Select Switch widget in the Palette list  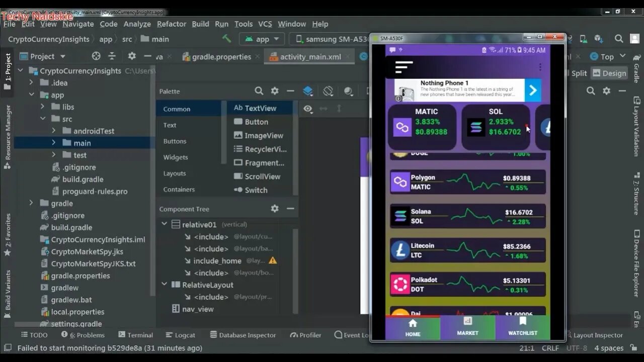(251, 190)
